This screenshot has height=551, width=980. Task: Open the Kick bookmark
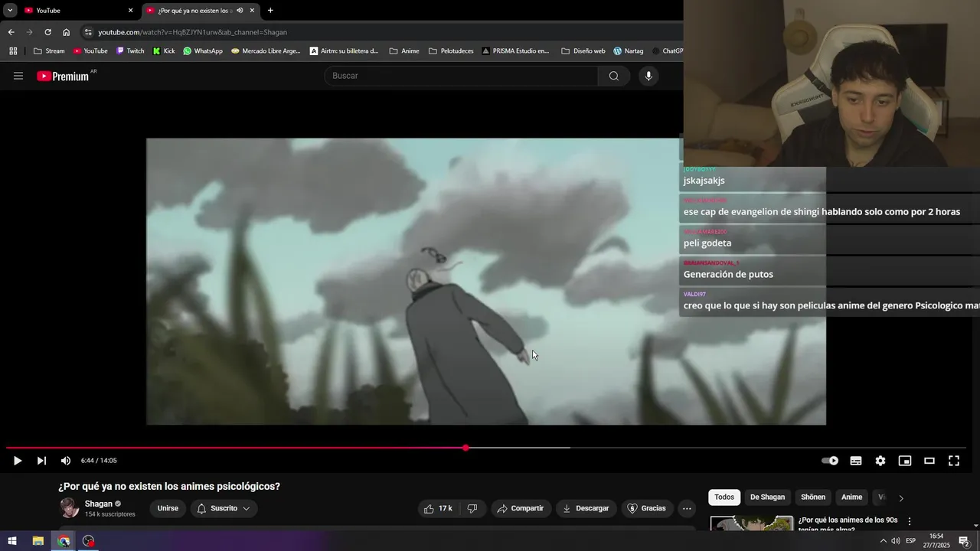point(164,51)
